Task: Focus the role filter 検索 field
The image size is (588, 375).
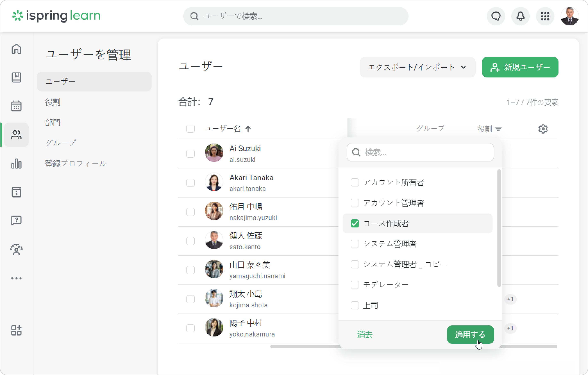Action: pos(420,152)
